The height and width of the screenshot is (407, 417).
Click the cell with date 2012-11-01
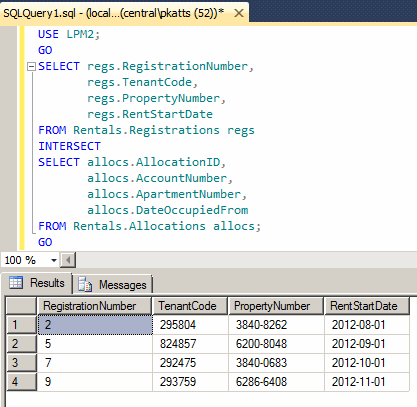(x=367, y=382)
